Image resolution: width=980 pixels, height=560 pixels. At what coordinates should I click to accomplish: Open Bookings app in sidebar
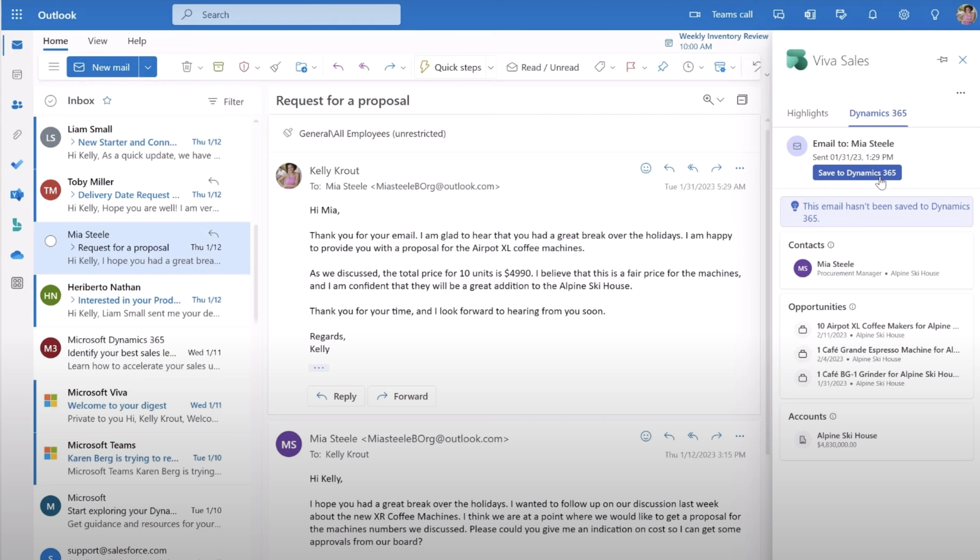coord(17,225)
